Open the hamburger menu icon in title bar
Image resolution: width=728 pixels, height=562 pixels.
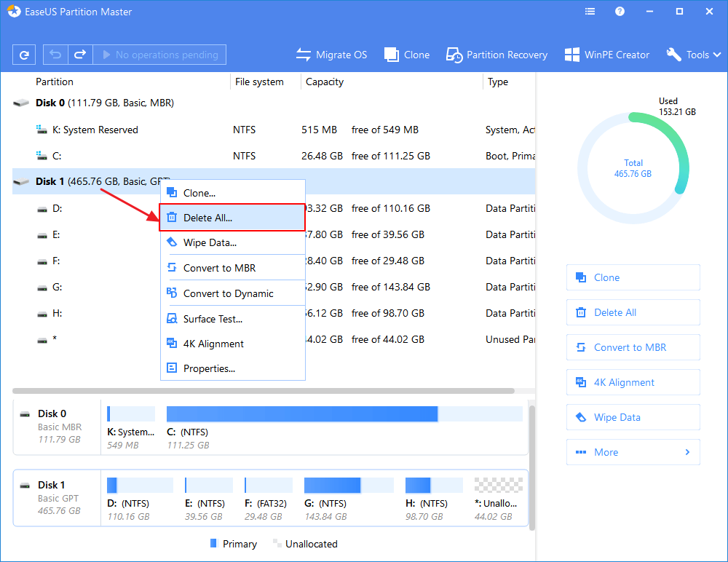pyautogui.click(x=590, y=12)
